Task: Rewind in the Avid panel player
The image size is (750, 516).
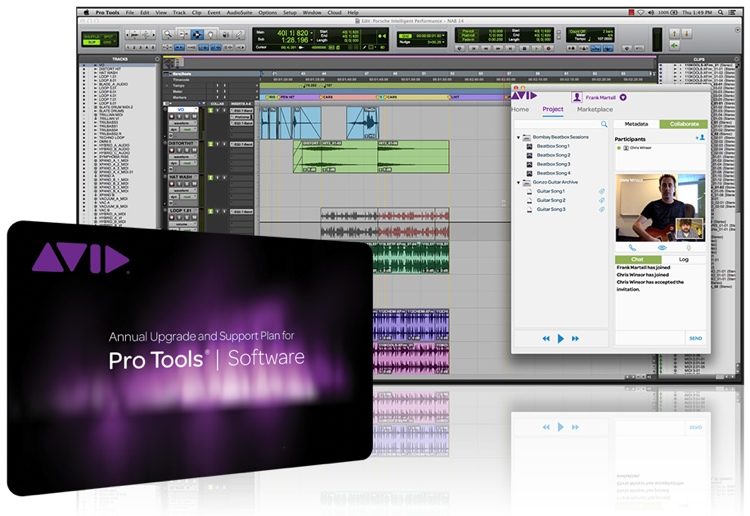Action: [546, 339]
